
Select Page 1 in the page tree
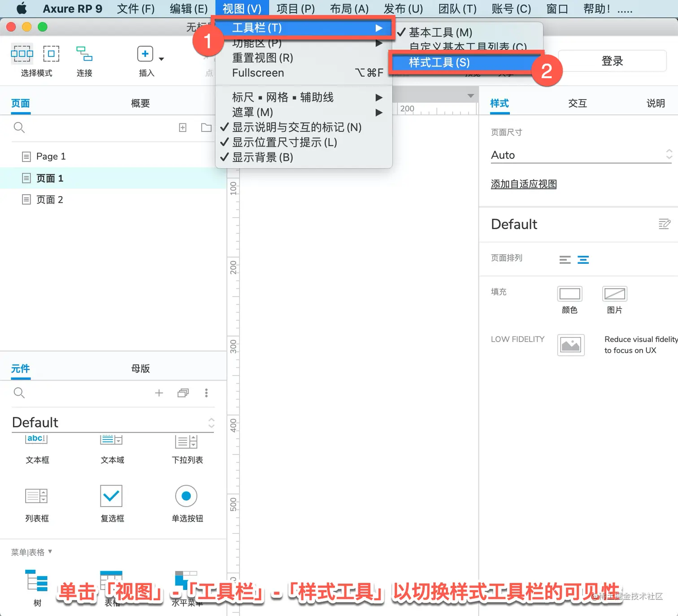coord(113,156)
